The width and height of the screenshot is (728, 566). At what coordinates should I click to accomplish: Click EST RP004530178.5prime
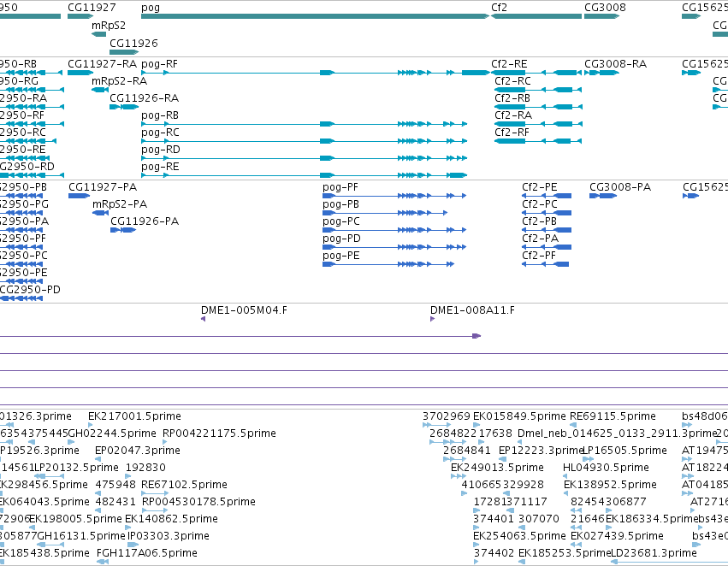tap(198, 502)
